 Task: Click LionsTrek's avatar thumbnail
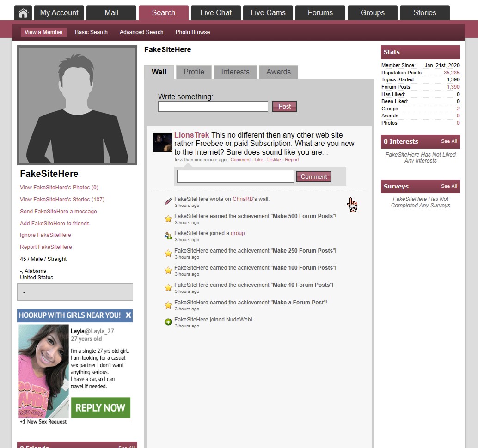coord(162,142)
